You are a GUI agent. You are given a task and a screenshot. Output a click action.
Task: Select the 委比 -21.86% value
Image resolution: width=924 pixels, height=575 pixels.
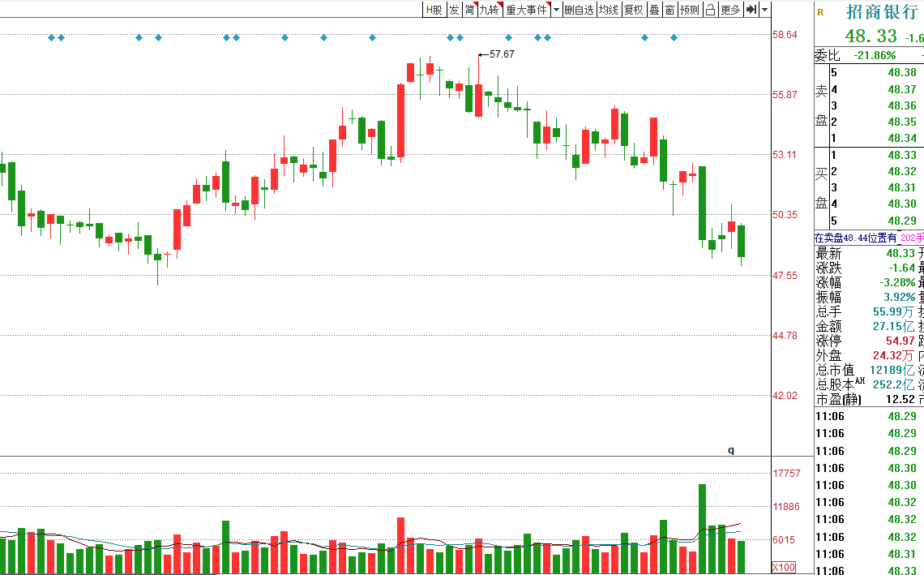(x=875, y=55)
